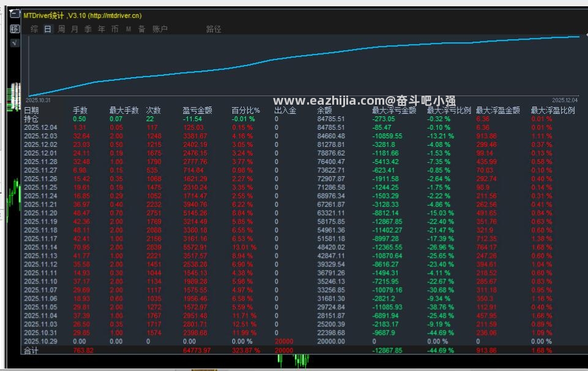Open the 币 currency tab
This screenshot has width=588, height=371.
click(115, 29)
